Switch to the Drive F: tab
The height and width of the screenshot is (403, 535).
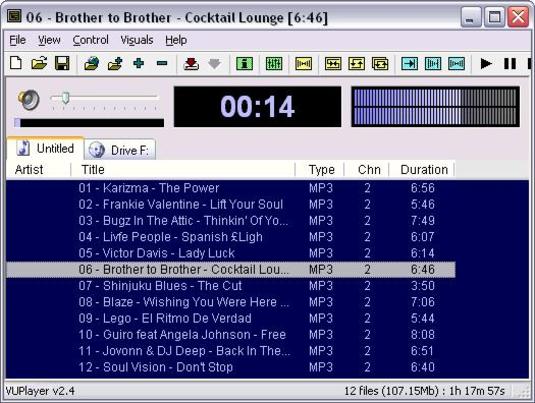point(120,150)
